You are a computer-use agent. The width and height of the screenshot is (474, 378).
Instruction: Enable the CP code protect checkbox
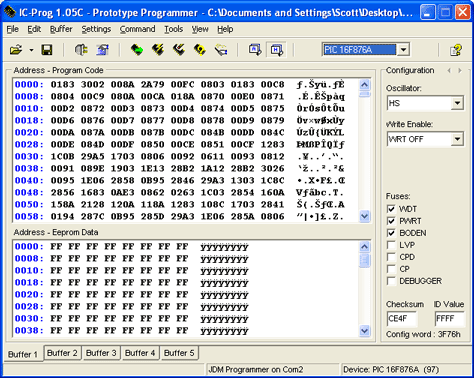[x=391, y=269]
